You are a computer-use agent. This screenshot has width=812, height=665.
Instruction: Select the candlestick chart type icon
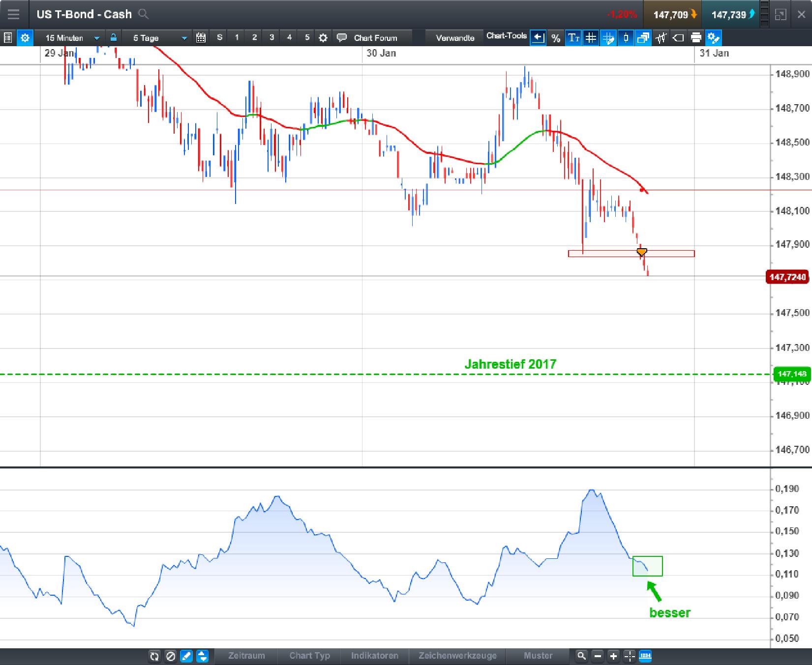[x=625, y=37]
